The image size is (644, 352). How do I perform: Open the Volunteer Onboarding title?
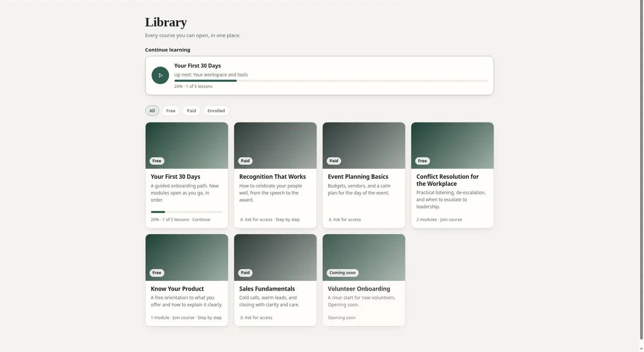(x=359, y=289)
